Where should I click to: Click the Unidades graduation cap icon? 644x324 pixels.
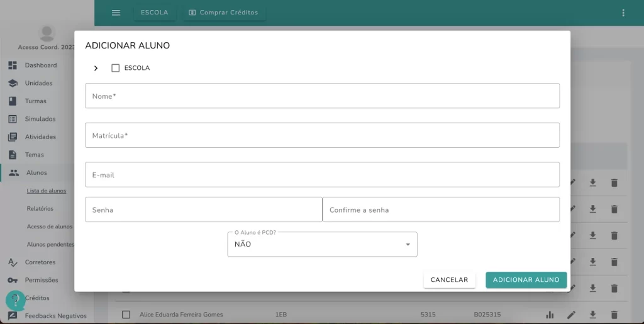tap(13, 83)
